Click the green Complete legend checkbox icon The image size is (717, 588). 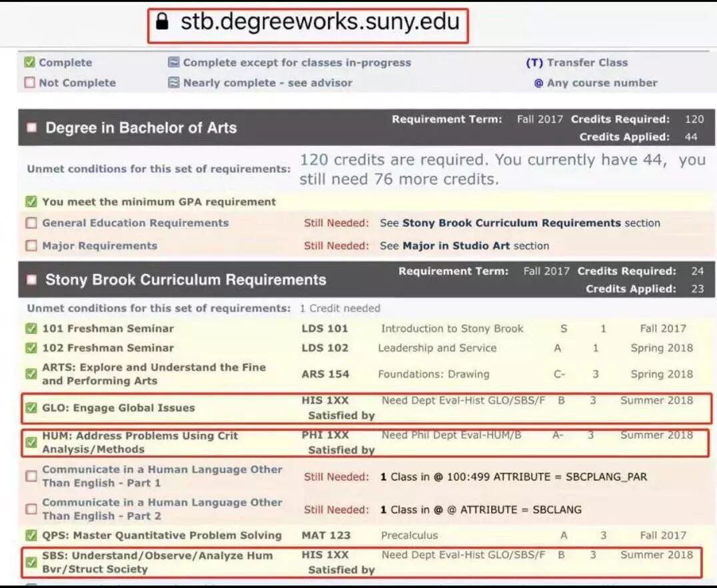pos(30,62)
